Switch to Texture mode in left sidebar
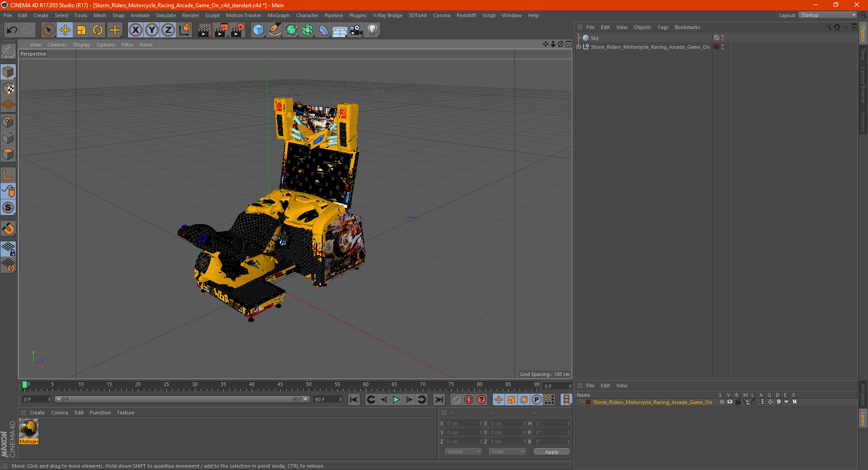This screenshot has width=868, height=470. click(x=8, y=89)
